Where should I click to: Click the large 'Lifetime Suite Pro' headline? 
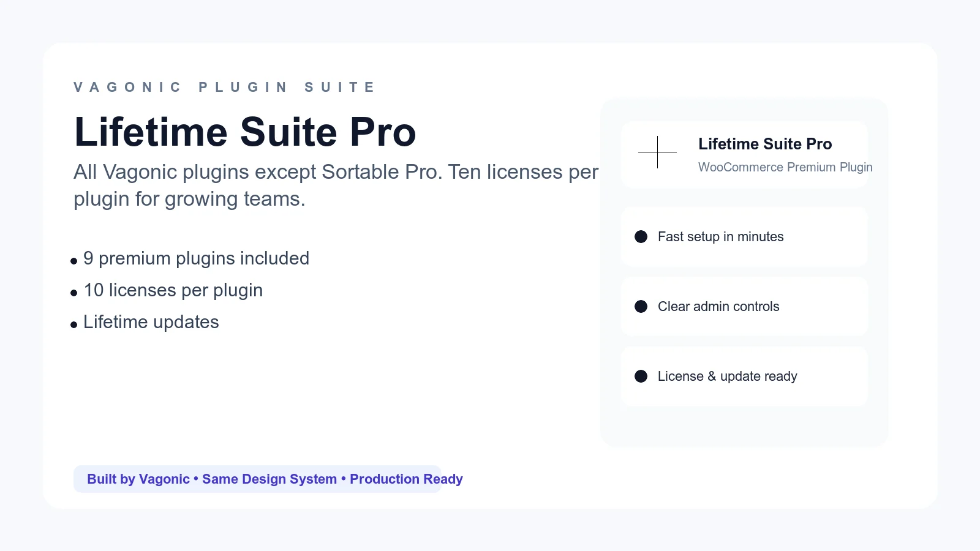click(245, 132)
